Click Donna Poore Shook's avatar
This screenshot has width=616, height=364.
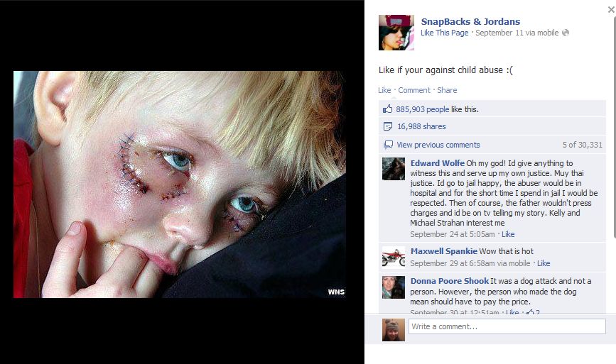[x=393, y=287]
